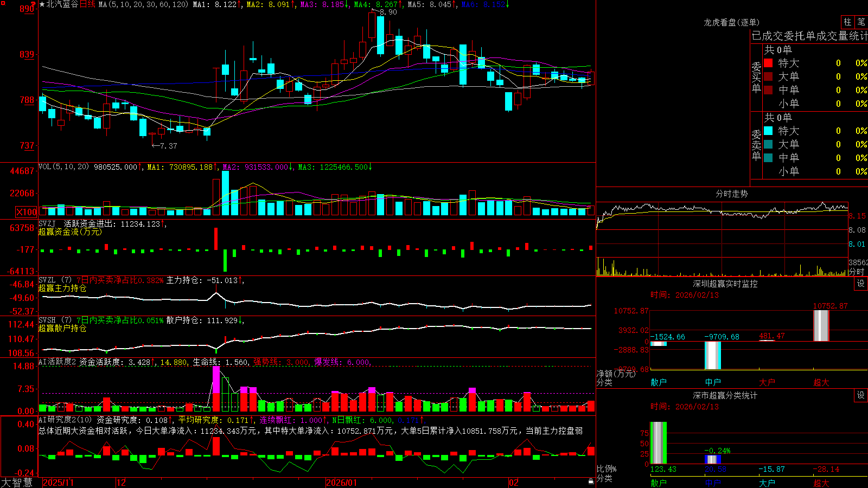Select the 2026/01 date marker on time axis

tap(342, 483)
